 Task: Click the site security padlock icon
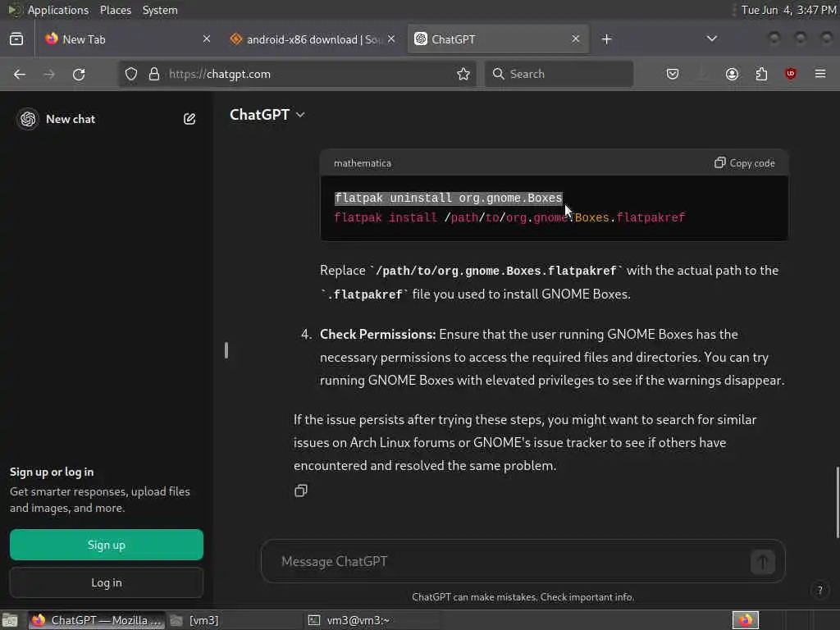click(x=153, y=74)
